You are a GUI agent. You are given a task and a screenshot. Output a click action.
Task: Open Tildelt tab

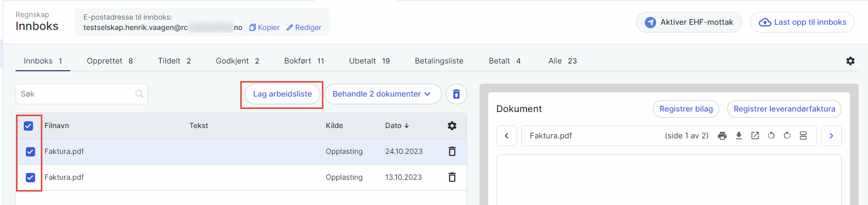(x=174, y=61)
